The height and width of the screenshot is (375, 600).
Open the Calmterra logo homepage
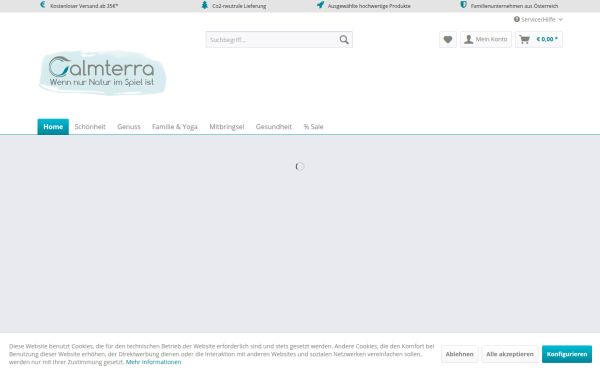click(103, 73)
